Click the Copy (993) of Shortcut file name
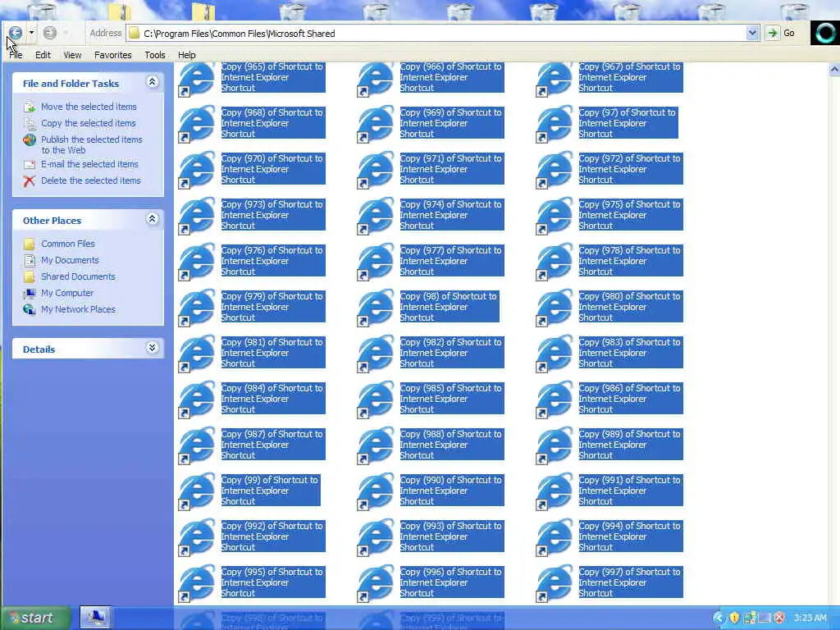840x630 pixels. point(452,536)
